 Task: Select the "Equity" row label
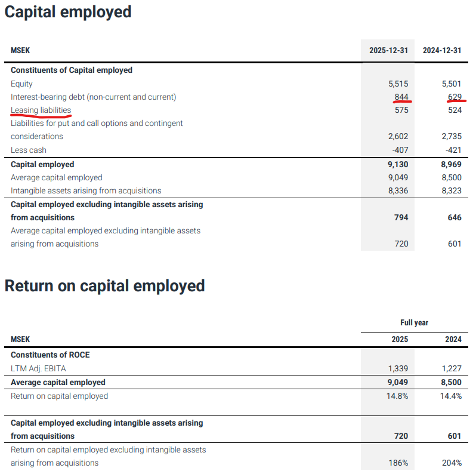click(21, 84)
